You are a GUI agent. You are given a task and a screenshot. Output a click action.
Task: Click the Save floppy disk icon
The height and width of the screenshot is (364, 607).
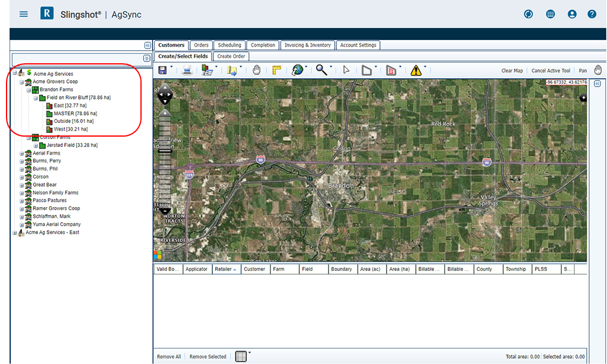(163, 70)
